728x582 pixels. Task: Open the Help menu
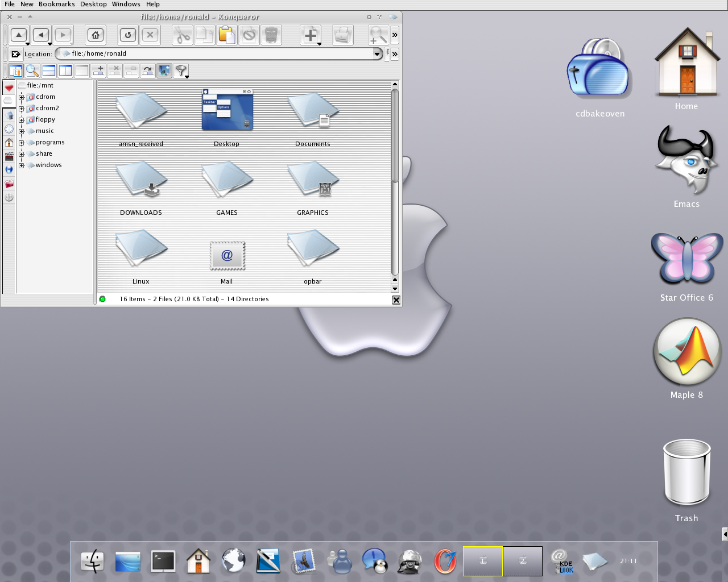(153, 4)
